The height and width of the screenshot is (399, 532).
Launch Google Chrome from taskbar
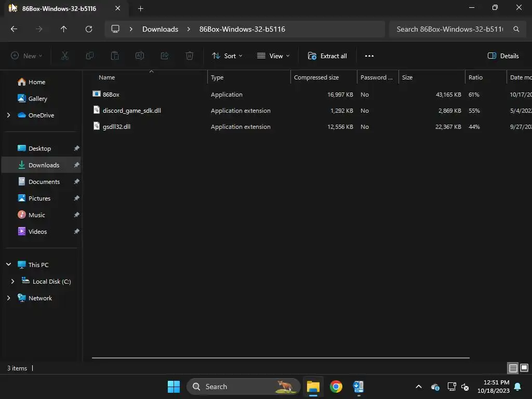[x=336, y=387]
